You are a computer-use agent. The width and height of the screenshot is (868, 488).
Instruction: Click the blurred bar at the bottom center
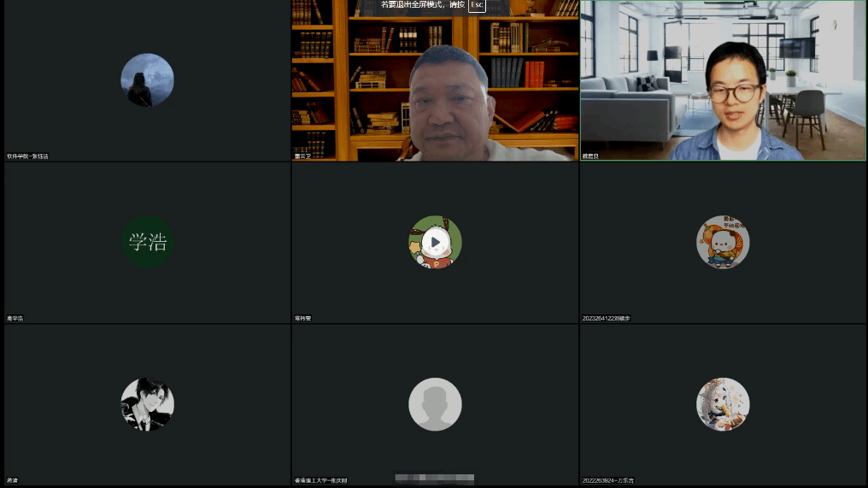point(434,479)
